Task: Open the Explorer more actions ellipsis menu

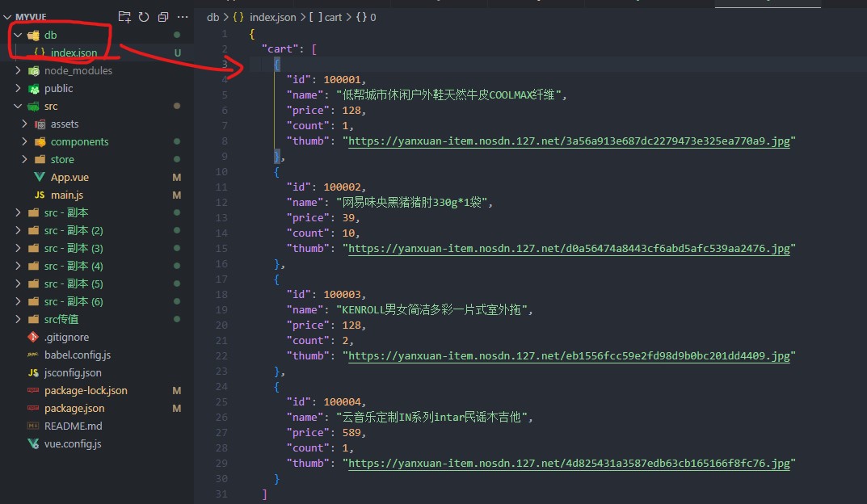Action: [183, 17]
